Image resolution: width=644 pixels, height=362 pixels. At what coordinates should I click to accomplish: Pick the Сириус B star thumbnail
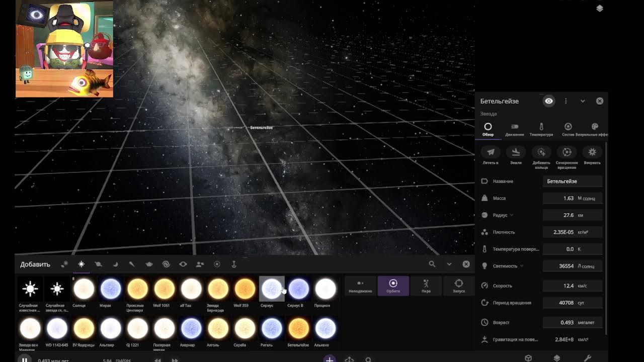tap(298, 289)
